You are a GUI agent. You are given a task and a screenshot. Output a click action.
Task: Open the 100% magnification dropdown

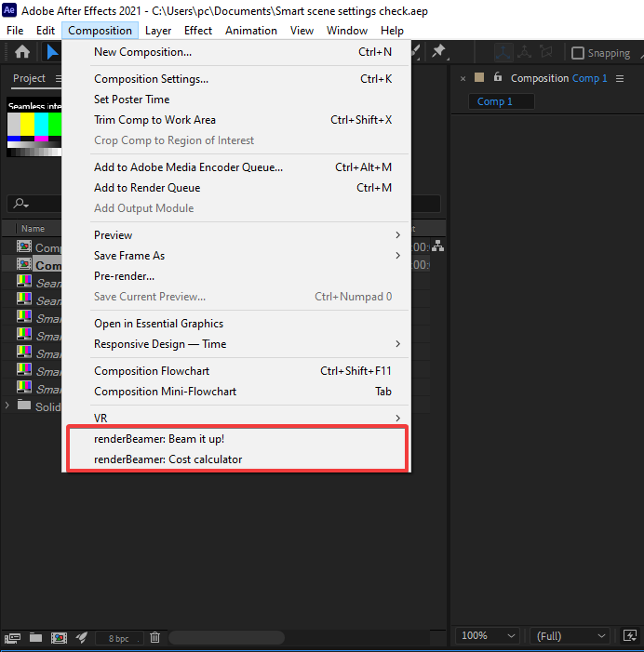(x=488, y=636)
